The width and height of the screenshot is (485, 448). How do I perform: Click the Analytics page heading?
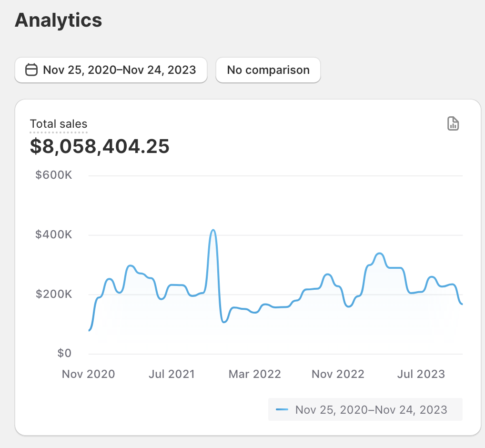point(58,20)
